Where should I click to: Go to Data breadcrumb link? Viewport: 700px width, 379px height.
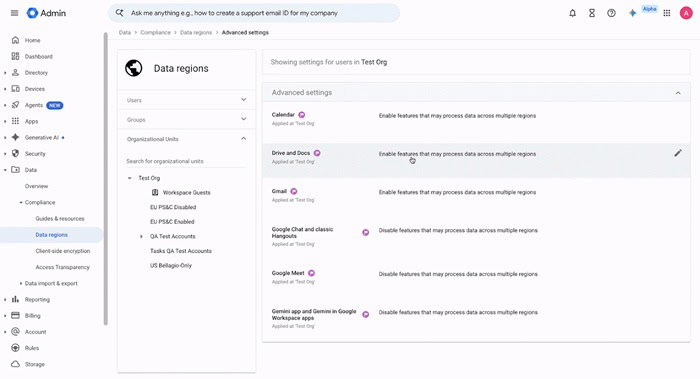coord(125,33)
